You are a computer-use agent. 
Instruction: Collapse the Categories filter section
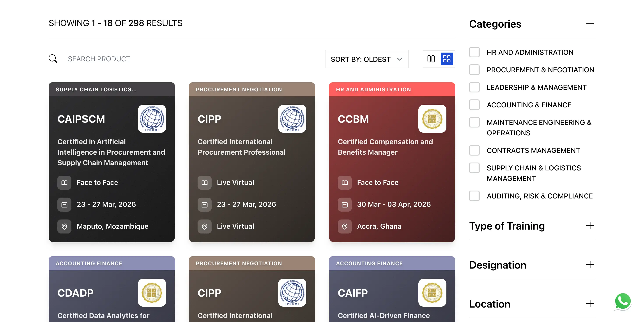click(590, 24)
